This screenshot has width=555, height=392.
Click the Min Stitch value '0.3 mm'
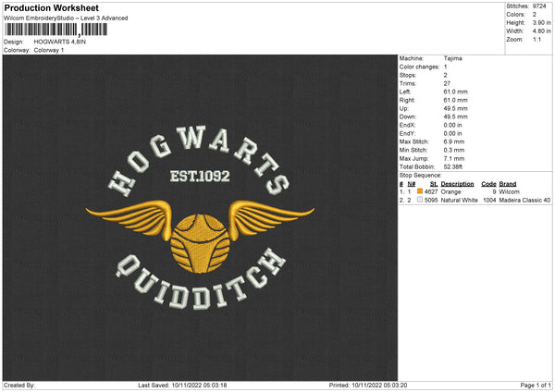[454, 151]
